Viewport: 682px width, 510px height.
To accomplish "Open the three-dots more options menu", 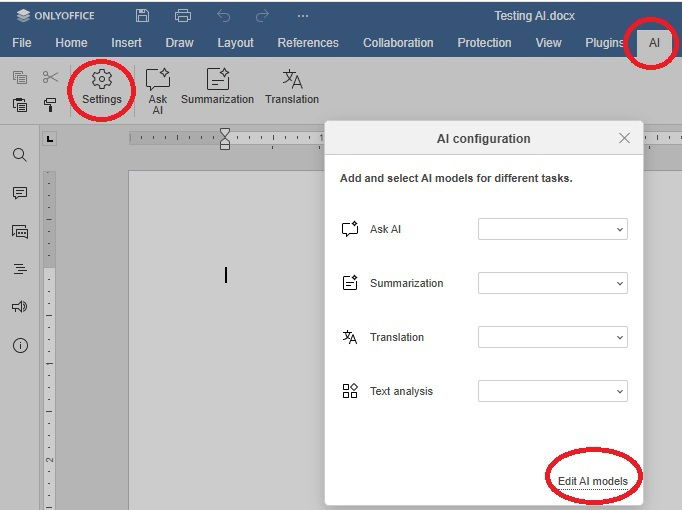I will point(303,16).
